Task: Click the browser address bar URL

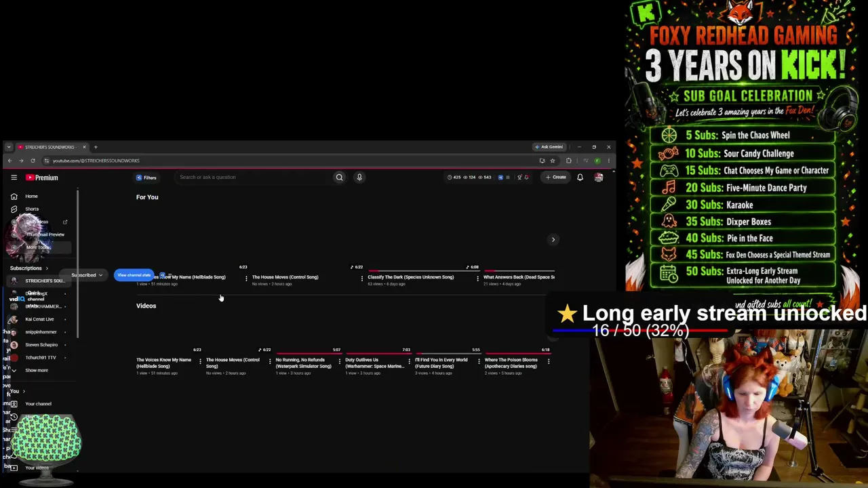Action: tap(96, 161)
